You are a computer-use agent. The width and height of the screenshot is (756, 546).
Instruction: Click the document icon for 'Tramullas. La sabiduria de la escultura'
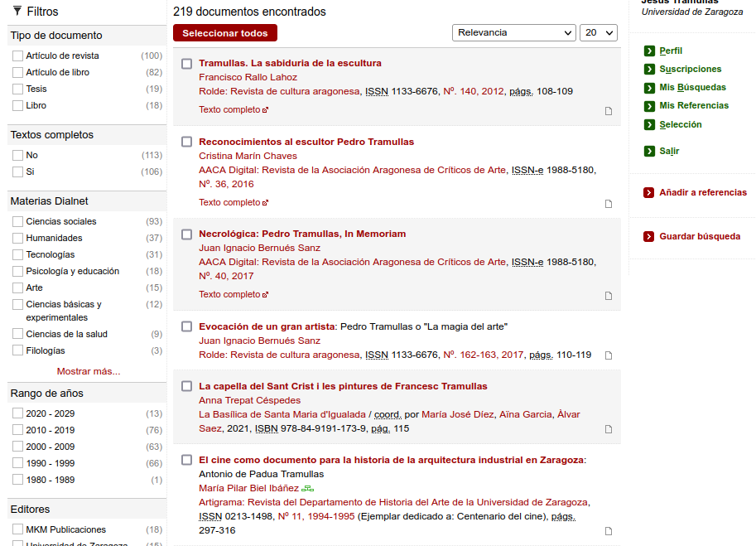point(609,111)
